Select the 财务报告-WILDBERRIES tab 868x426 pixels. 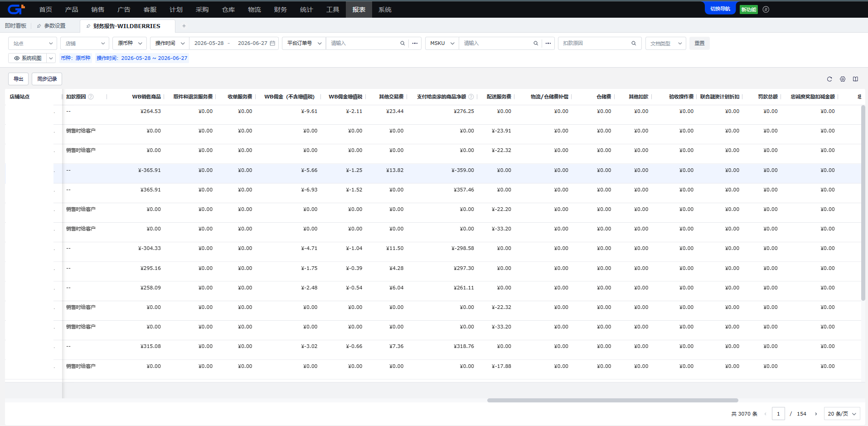[127, 26]
